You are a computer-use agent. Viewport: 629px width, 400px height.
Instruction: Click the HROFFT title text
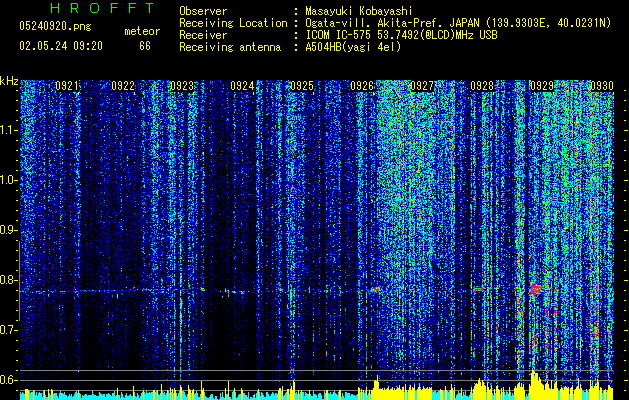103,8
